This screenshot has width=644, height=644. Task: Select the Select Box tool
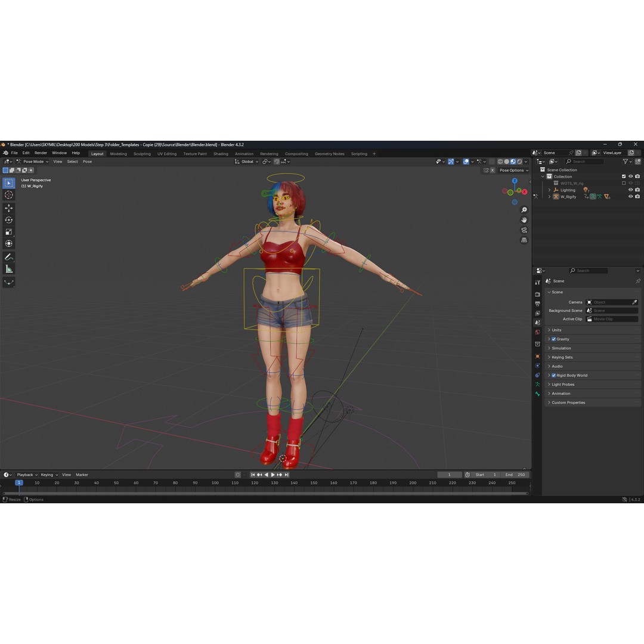[8, 183]
